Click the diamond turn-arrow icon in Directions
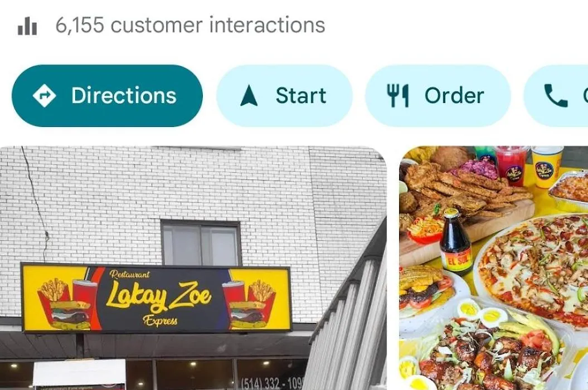This screenshot has height=390, width=588. click(44, 96)
